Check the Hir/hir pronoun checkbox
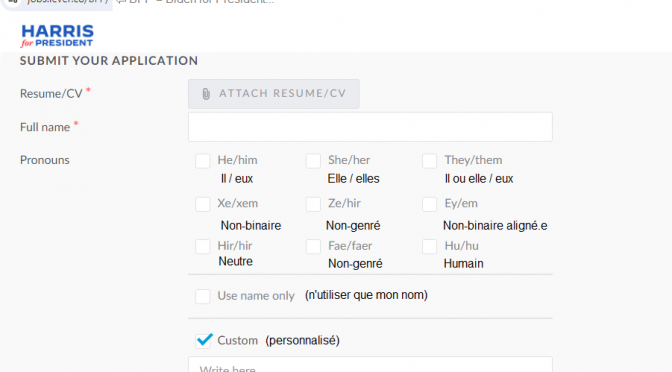 point(203,246)
